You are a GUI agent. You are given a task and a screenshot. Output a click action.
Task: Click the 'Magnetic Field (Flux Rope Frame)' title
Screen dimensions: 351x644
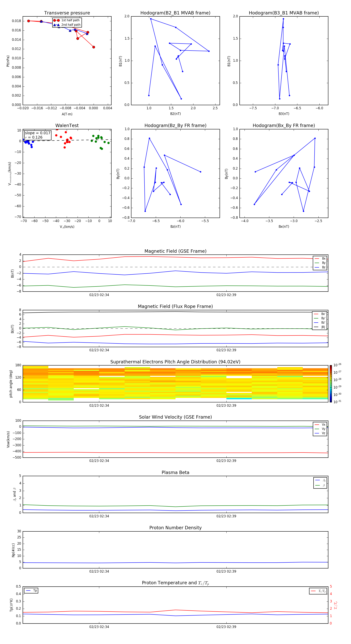click(x=175, y=307)
